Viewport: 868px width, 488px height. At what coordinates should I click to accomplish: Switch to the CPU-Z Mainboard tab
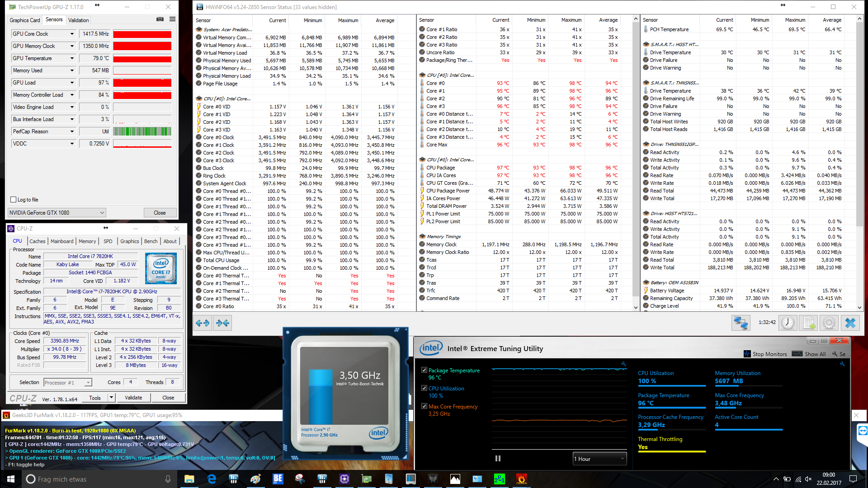coord(62,241)
